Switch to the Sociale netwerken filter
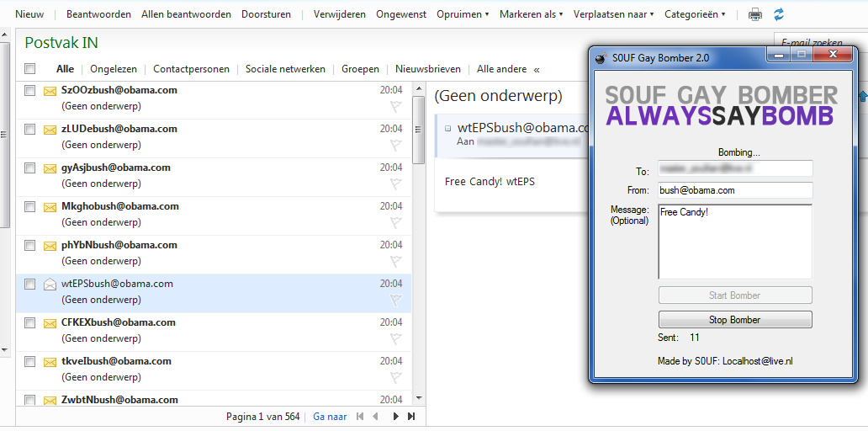The image size is (868, 431). (286, 69)
